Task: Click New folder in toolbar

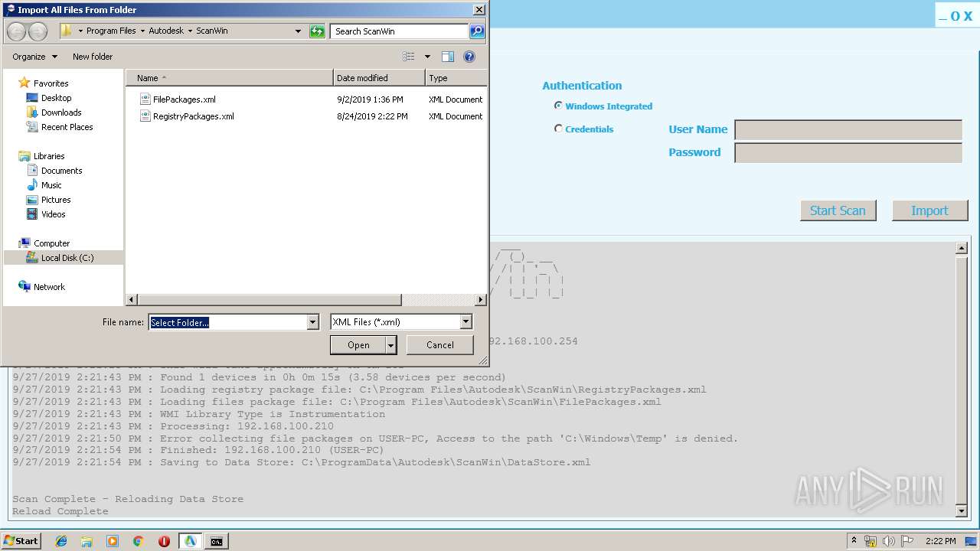Action: pos(93,57)
